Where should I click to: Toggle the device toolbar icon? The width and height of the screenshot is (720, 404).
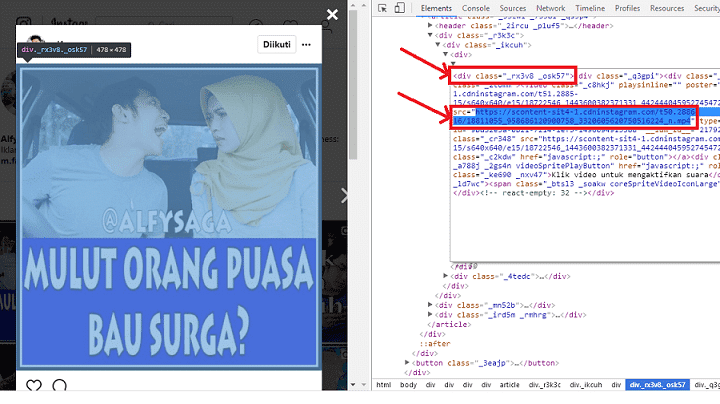[399, 8]
